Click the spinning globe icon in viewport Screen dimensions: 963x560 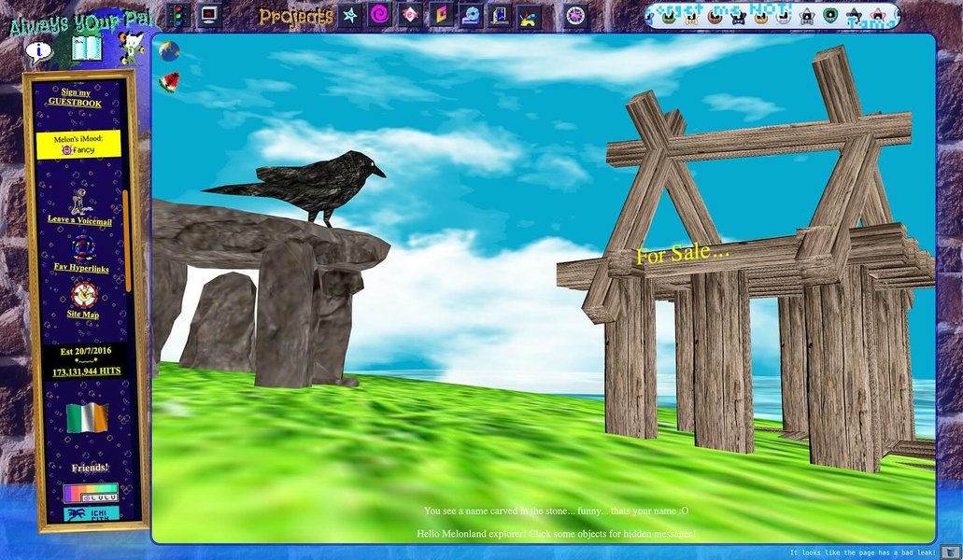point(169,52)
